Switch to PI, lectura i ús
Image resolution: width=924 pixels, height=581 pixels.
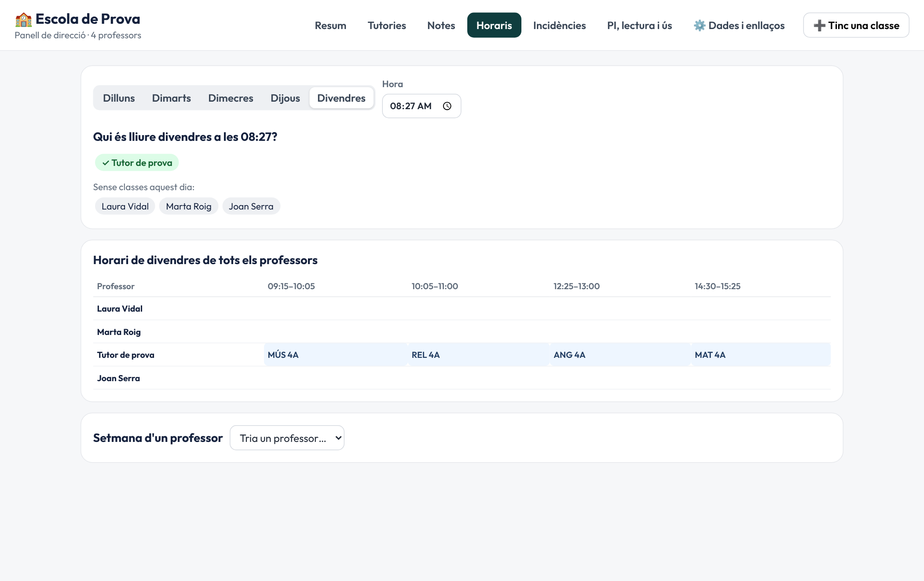639,26
